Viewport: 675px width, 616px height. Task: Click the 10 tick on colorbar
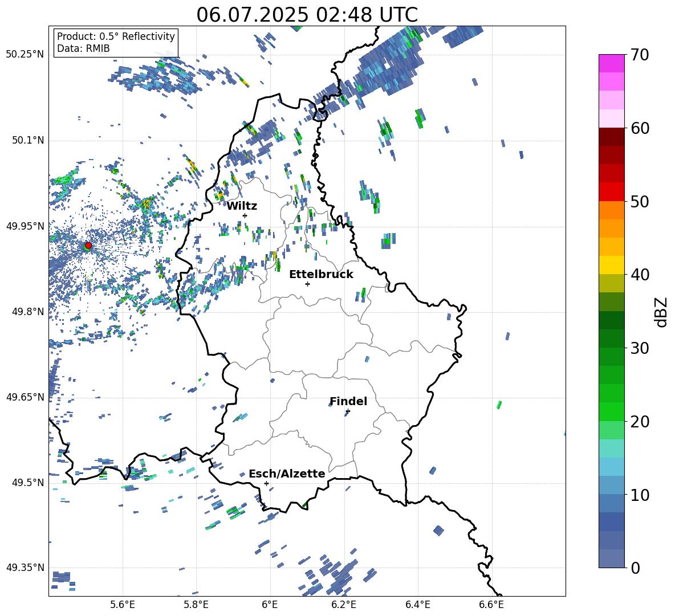click(640, 495)
